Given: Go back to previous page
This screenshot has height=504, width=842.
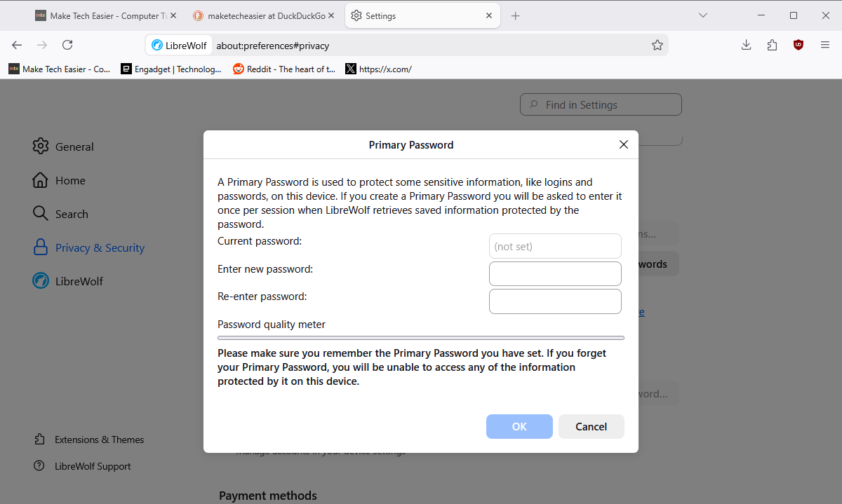Looking at the screenshot, I should [17, 45].
